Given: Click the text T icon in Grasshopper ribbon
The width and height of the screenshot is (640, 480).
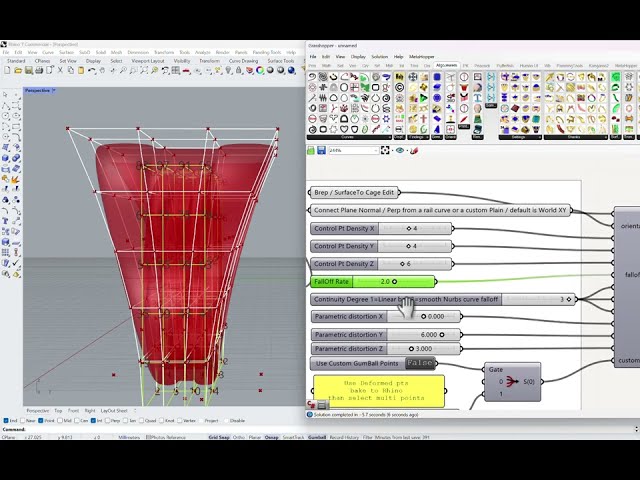Looking at the screenshot, I should coord(477,98).
